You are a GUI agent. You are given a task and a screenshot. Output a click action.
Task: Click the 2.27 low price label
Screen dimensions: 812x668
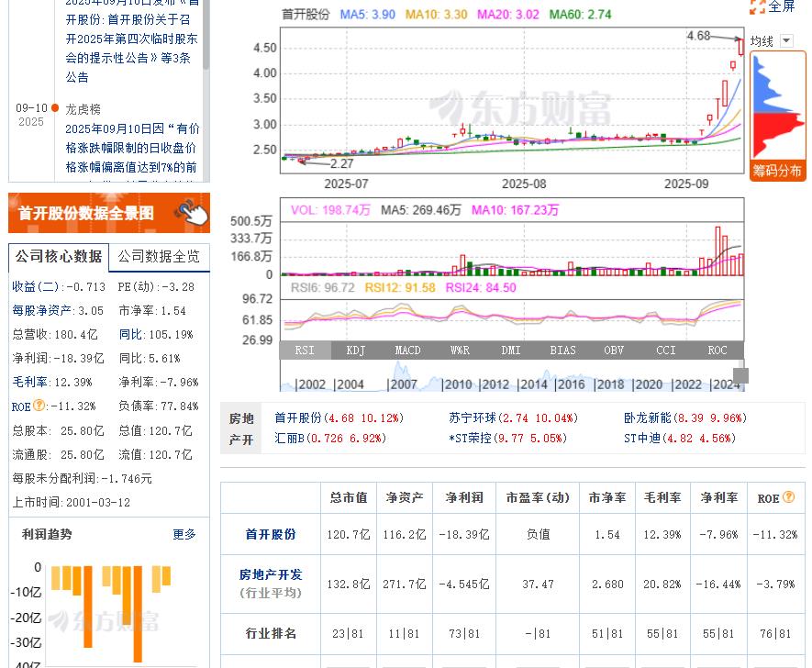pyautogui.click(x=342, y=163)
